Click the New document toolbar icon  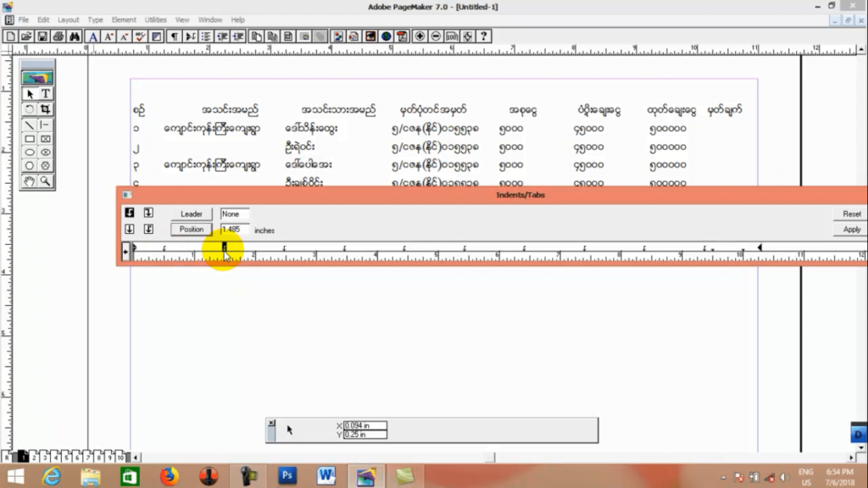click(10, 36)
